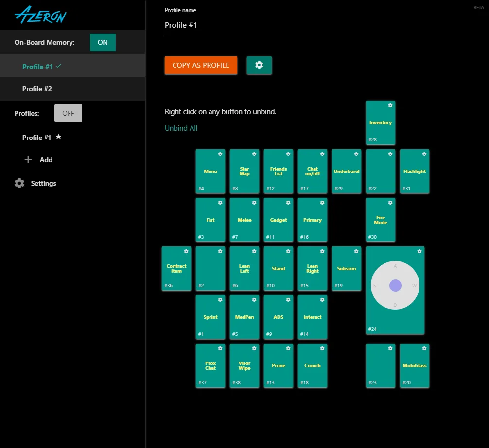Click the Profile name input field
Screen dimensions: 489x448
[242, 25]
